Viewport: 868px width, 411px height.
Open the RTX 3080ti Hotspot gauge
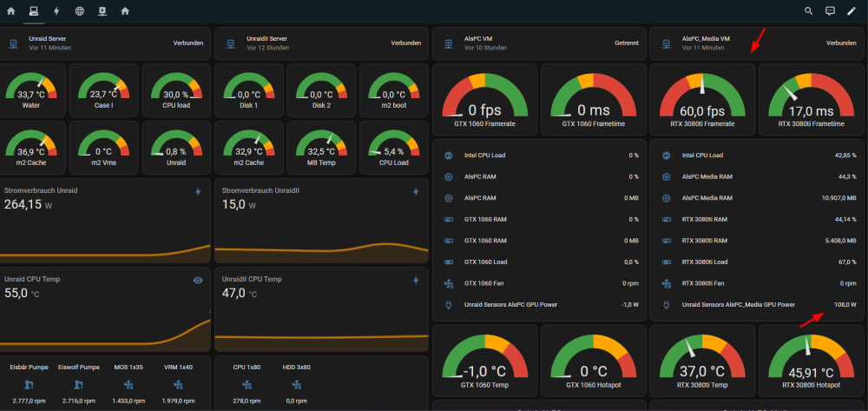811,360
